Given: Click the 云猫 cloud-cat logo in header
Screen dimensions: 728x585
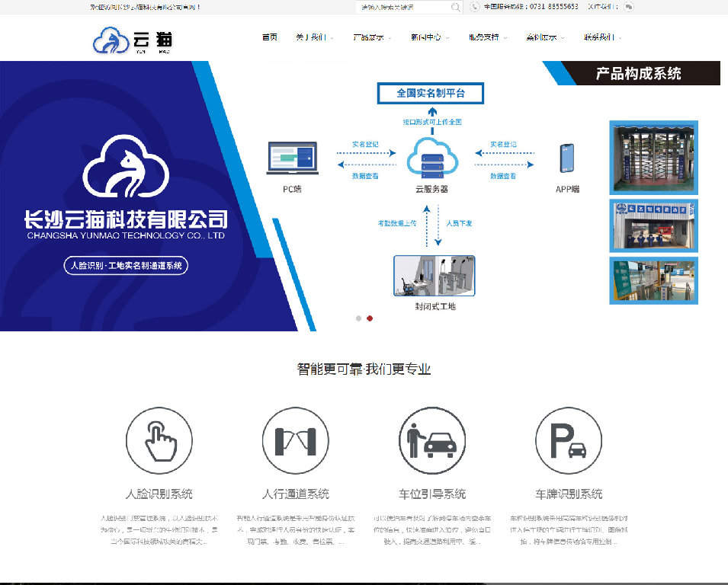Looking at the screenshot, I should (x=133, y=40).
